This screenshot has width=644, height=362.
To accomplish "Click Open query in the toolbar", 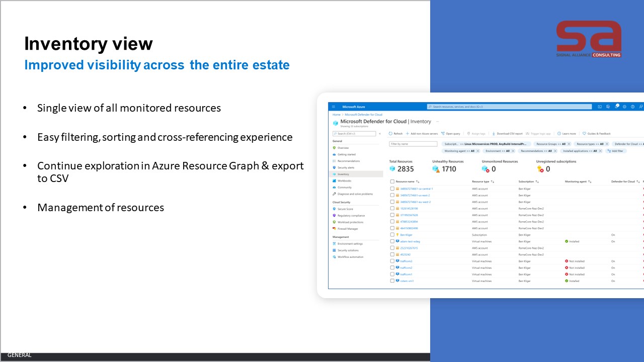I will coord(450,134).
